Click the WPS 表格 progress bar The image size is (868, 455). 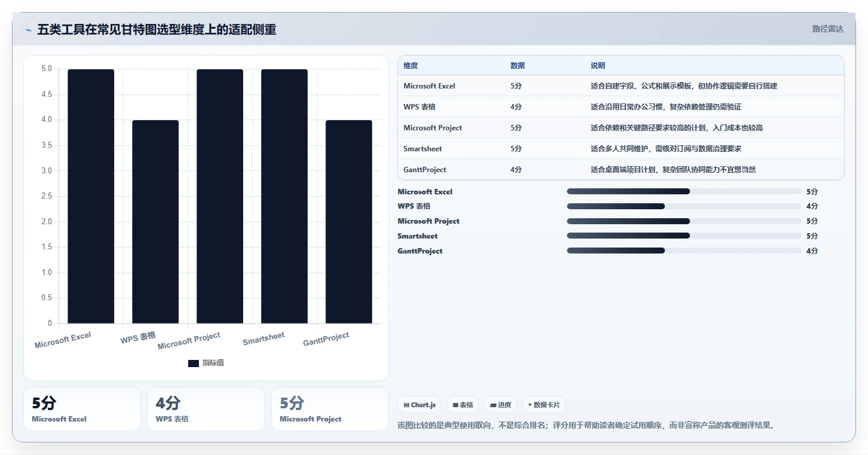point(684,206)
